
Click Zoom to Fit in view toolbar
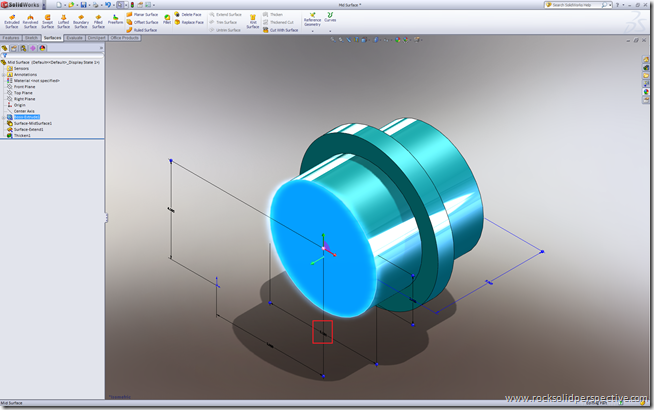click(x=333, y=40)
